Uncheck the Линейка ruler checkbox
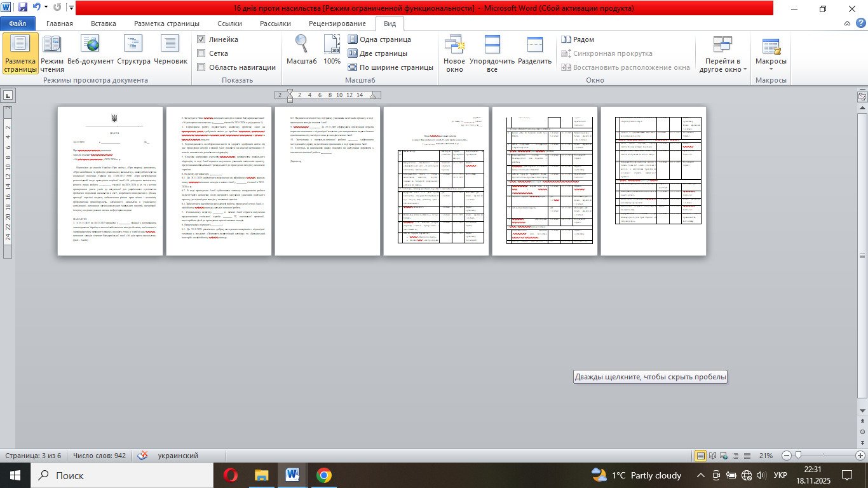 pos(201,39)
